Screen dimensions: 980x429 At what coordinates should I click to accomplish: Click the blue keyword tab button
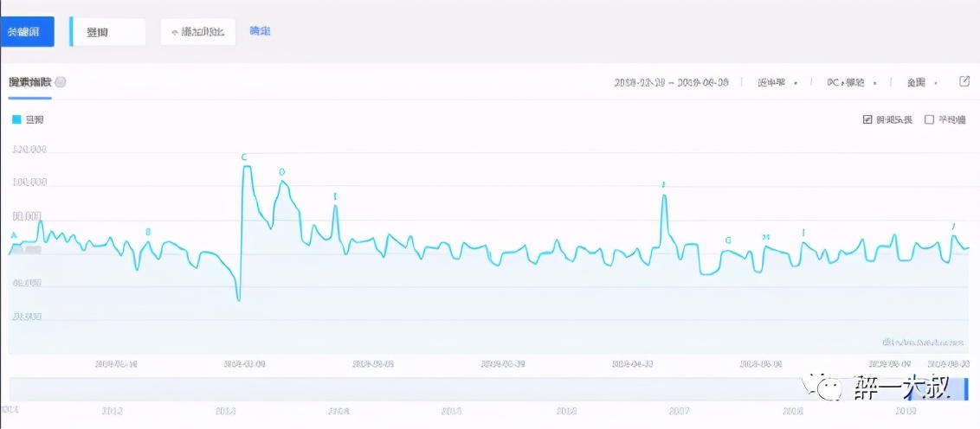coord(27,32)
